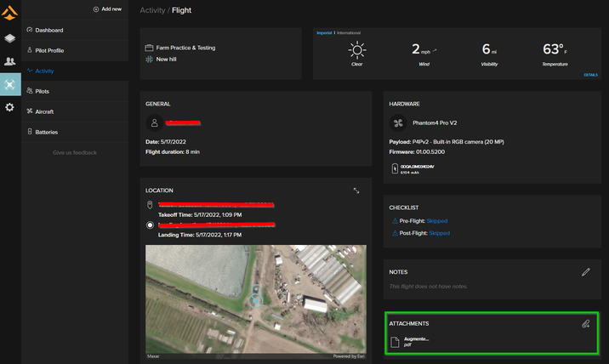Screen dimensions: 609x364
Task: Click the satellite map of the flight
Action: point(255,298)
